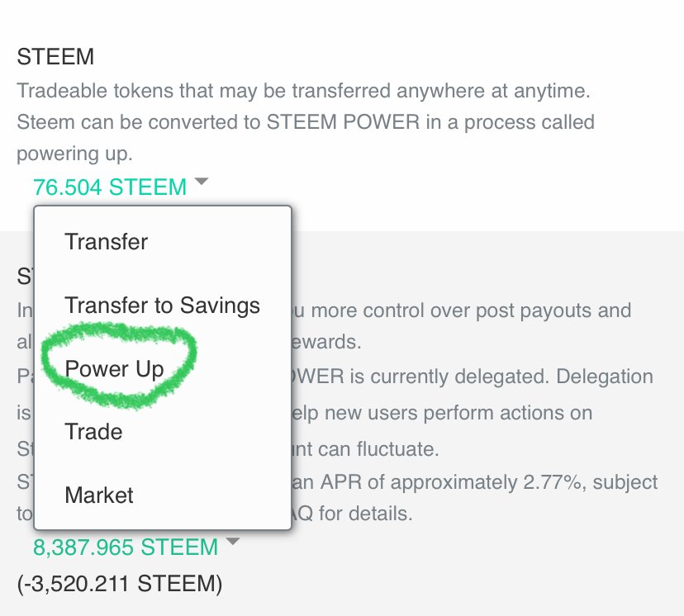Open the arrow beside 76.504 STEEM
This screenshot has width=684, height=616.
pos(202,181)
